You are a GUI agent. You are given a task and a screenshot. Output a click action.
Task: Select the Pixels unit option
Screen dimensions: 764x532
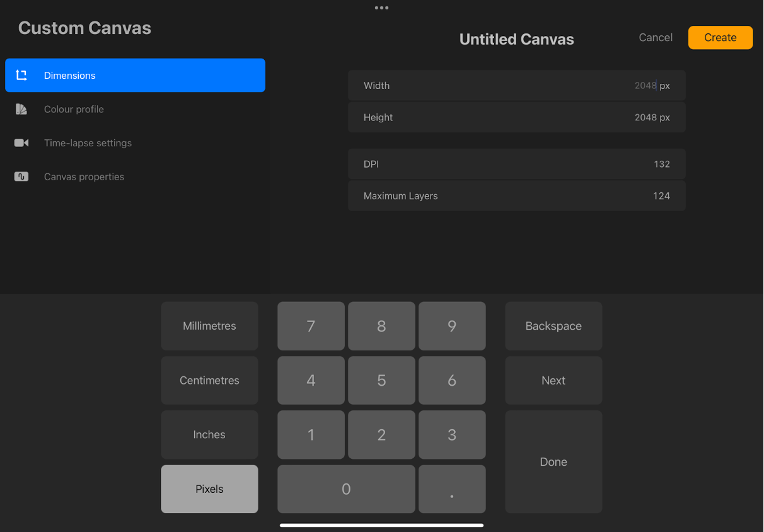(x=209, y=489)
